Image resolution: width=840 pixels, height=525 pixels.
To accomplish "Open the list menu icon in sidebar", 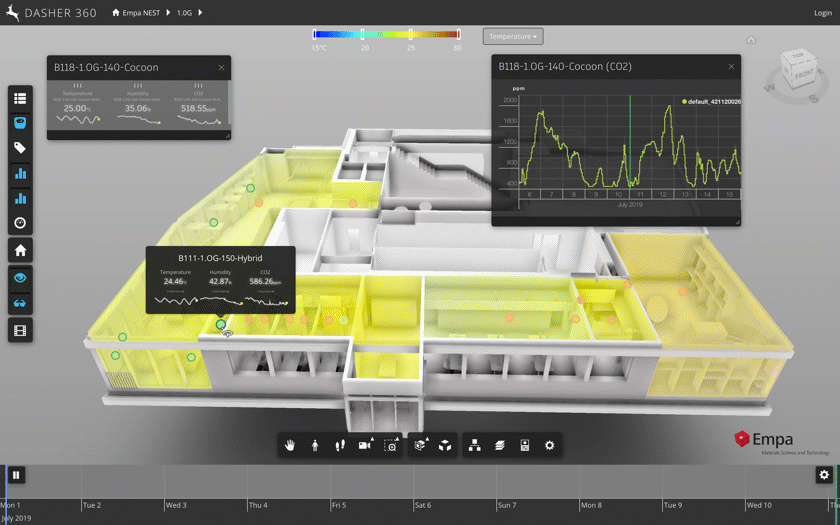I will pos(20,98).
